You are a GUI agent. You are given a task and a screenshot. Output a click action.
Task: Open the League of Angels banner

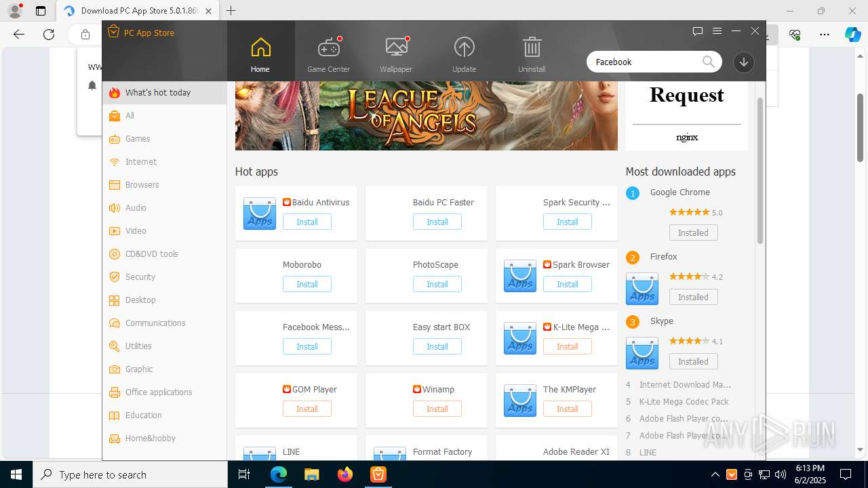427,116
